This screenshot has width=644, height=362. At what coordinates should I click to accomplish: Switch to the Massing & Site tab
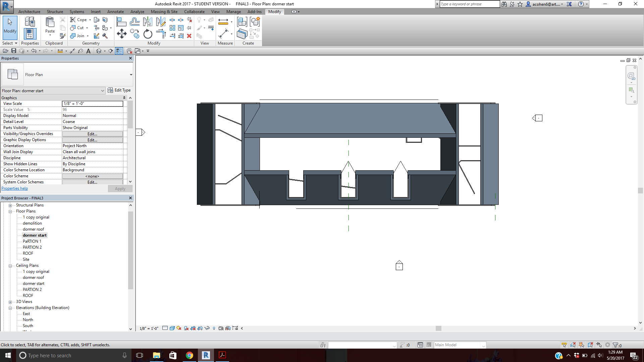coord(164,12)
